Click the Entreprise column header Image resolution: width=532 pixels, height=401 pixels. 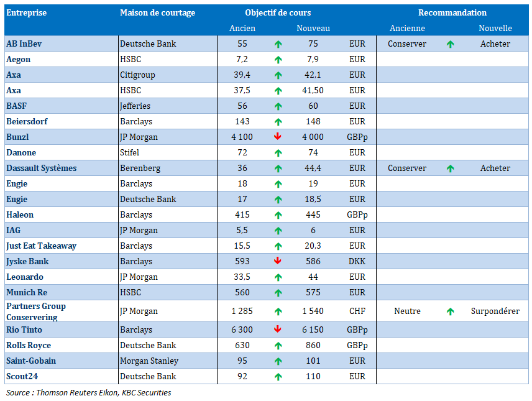pyautogui.click(x=26, y=12)
